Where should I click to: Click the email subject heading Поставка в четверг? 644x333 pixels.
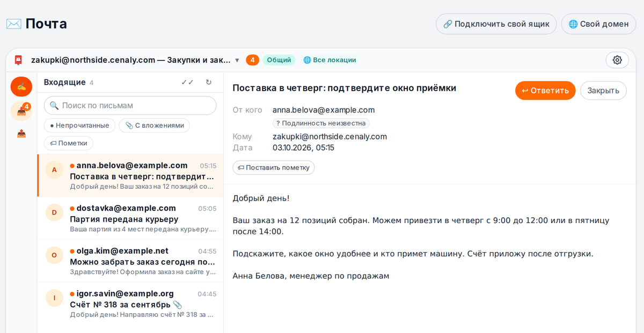pos(344,88)
